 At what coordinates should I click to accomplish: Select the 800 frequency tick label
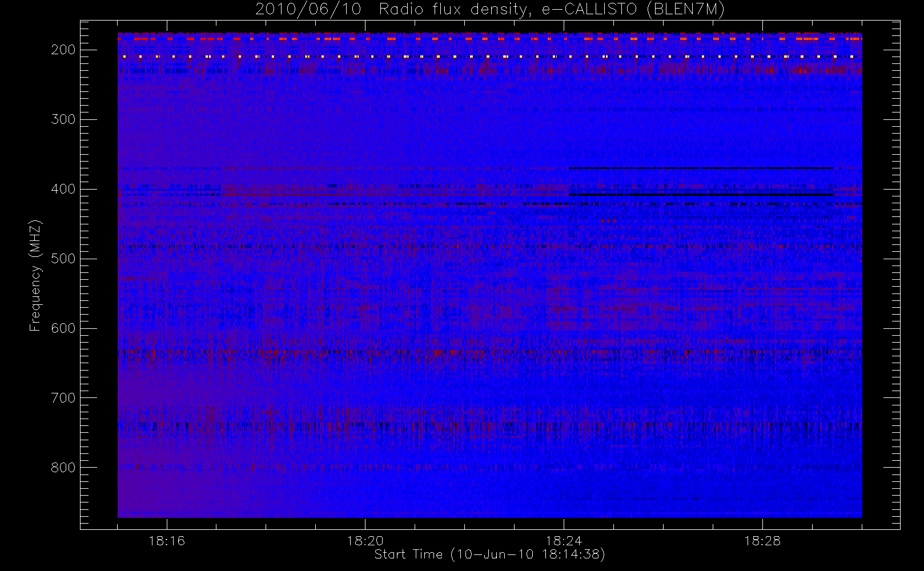pyautogui.click(x=63, y=468)
